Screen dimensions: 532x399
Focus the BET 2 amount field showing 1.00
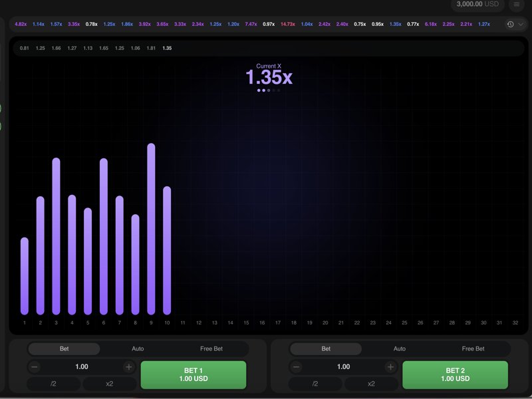pyautogui.click(x=343, y=367)
